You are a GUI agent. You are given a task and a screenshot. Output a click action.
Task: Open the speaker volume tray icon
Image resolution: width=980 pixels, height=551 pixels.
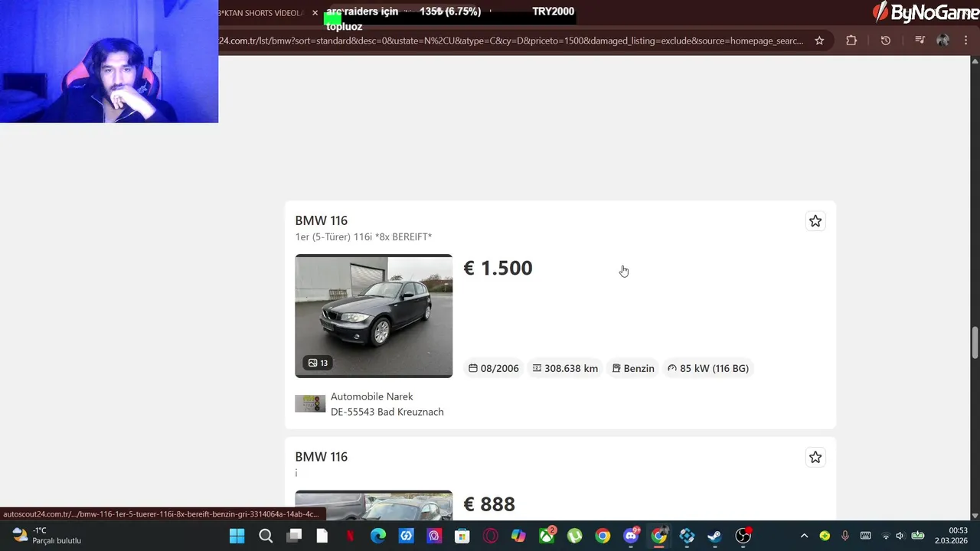(900, 536)
